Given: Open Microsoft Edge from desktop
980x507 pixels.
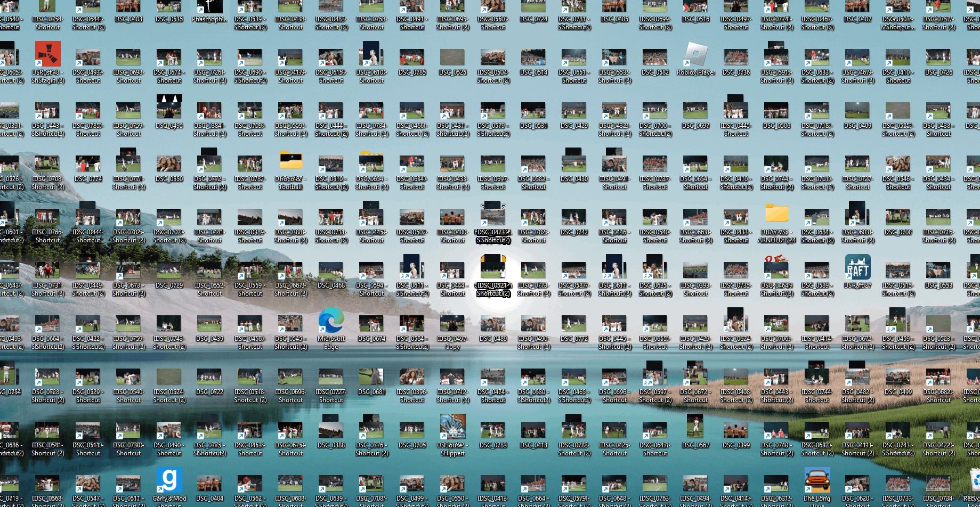Looking at the screenshot, I should (x=331, y=321).
